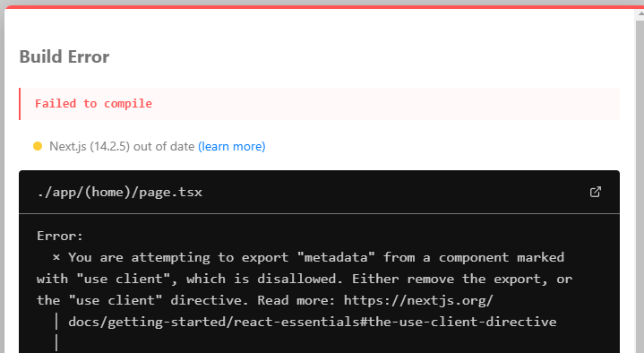
Task: Select the './app/(home)/page.tsx' file path
Action: click(119, 193)
